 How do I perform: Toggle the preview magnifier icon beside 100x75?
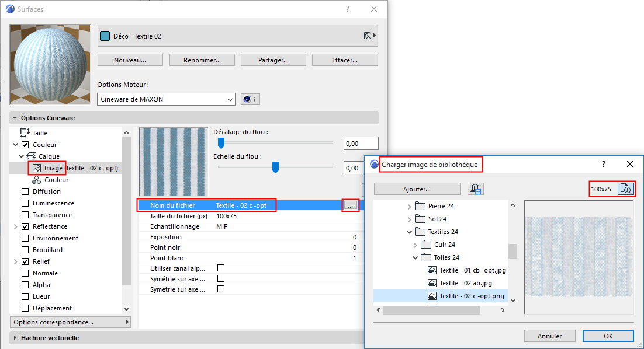(626, 189)
